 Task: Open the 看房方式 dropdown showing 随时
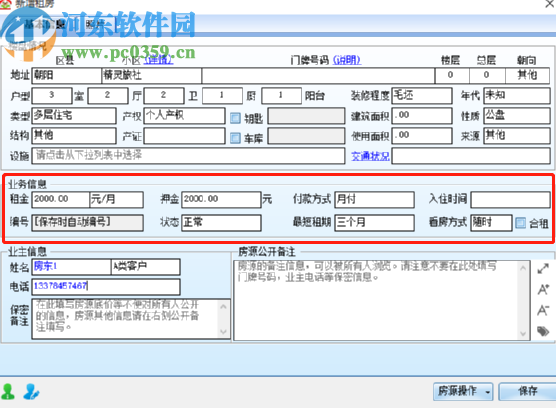(491, 223)
